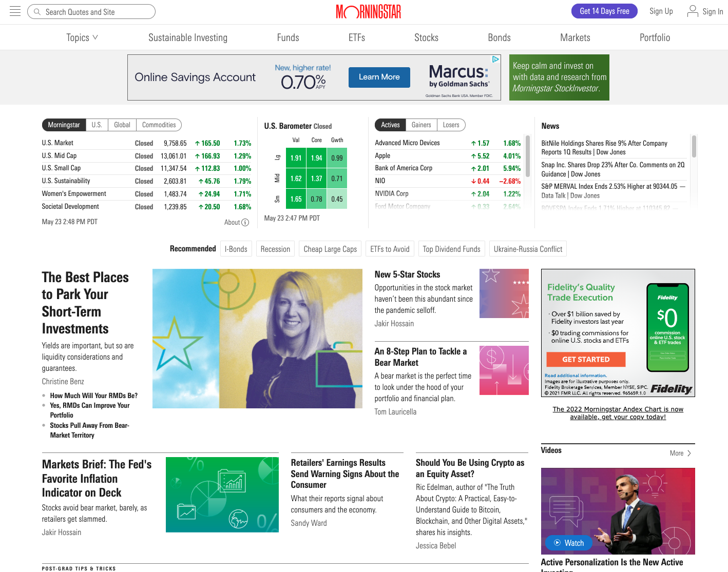Viewport: 728px width, 572px height.
Task: Open 8-Step Plan Bear Market article
Action: click(420, 357)
